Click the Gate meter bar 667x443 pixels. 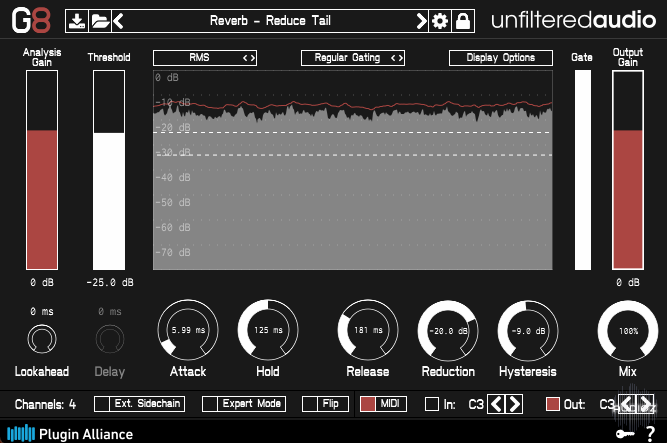click(x=583, y=170)
